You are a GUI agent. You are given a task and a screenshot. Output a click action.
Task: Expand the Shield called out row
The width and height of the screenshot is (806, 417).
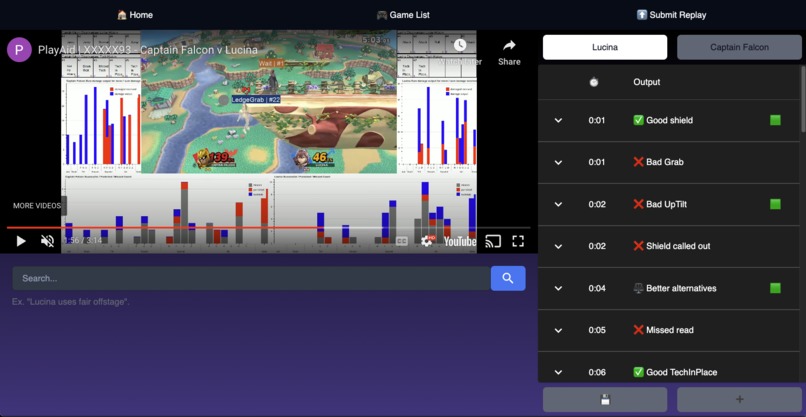(558, 246)
